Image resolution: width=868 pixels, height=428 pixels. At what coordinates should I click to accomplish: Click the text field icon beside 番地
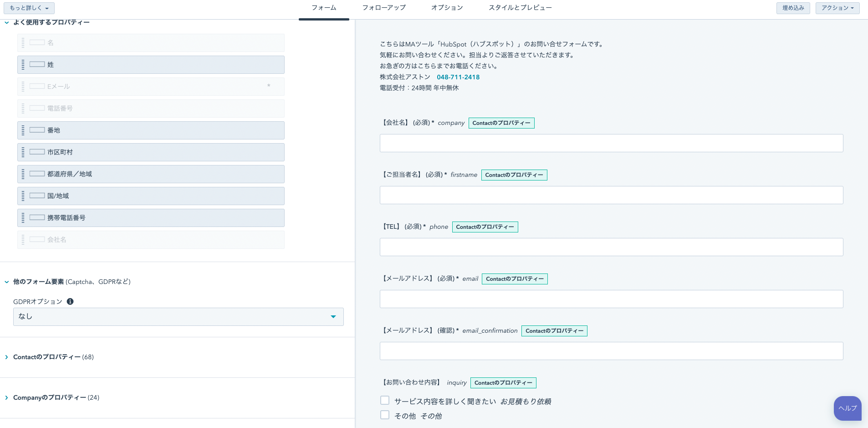click(37, 130)
